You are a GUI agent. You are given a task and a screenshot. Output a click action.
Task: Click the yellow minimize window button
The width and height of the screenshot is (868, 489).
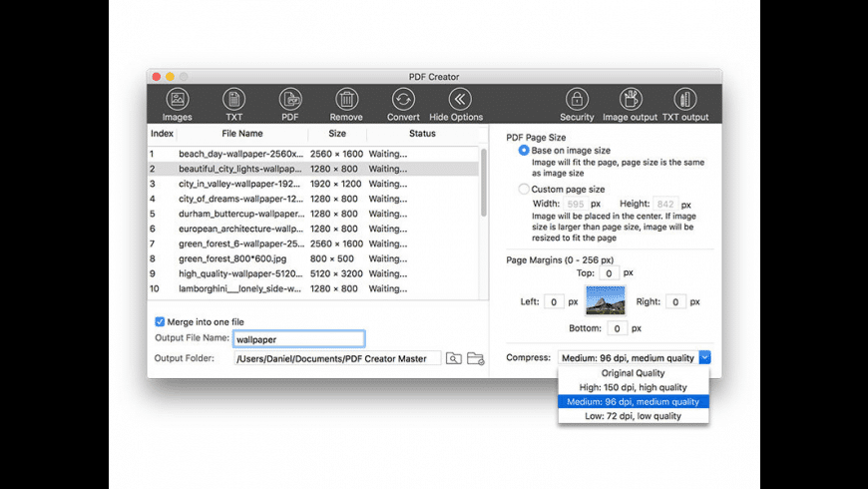pyautogui.click(x=170, y=77)
